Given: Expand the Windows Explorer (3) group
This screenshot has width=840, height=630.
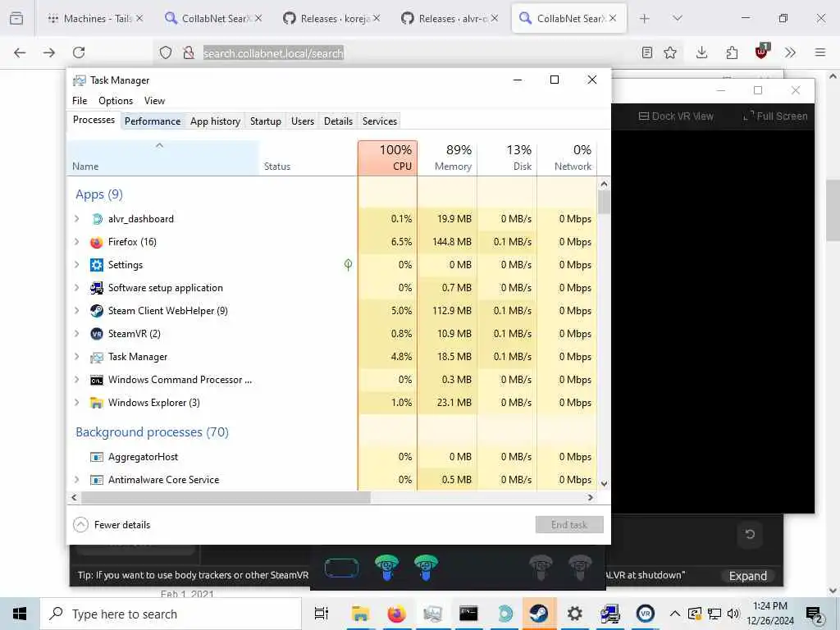Looking at the screenshot, I should coord(76,402).
